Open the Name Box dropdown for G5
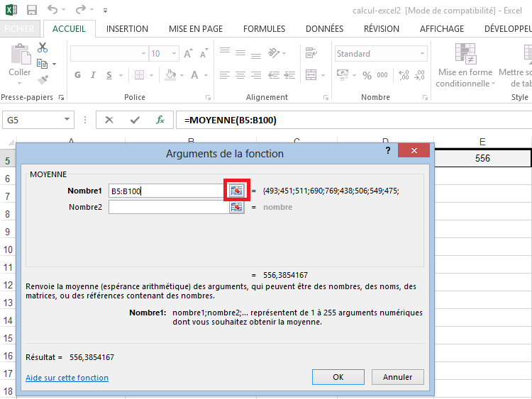This screenshot has width=532, height=399. (67, 119)
